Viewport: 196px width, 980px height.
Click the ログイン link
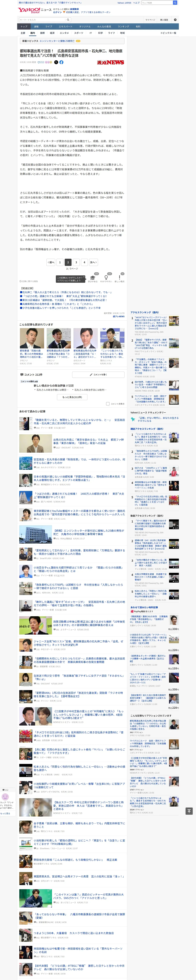point(57,12)
